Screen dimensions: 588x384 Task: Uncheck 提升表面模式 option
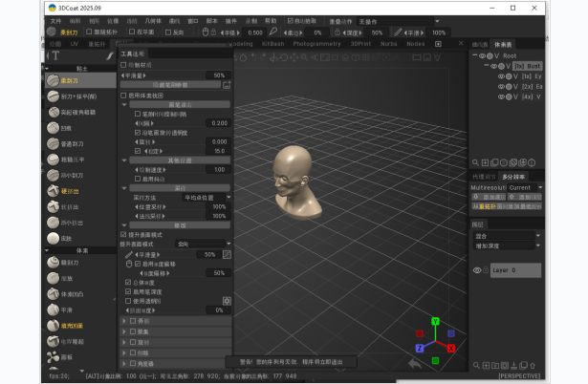click(x=123, y=234)
